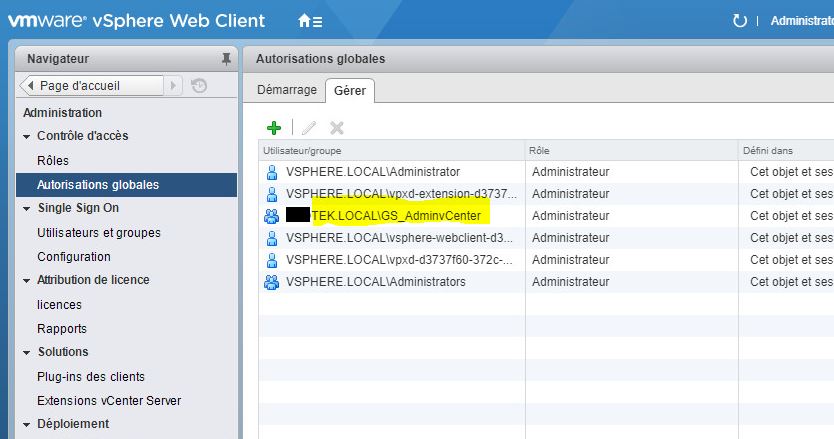
Task: Switch to the Démarrage tab
Action: click(287, 90)
